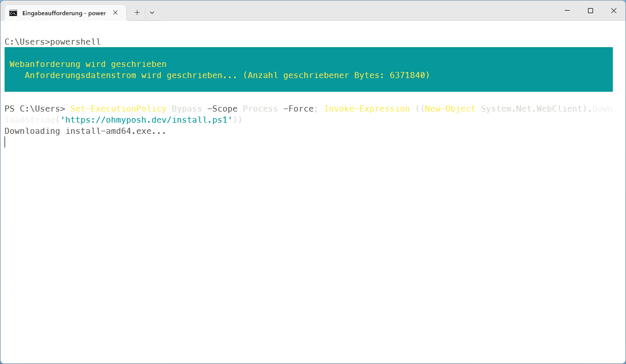The image size is (626, 364).
Task: Expand the new tab profile dropdown
Action: tap(152, 13)
